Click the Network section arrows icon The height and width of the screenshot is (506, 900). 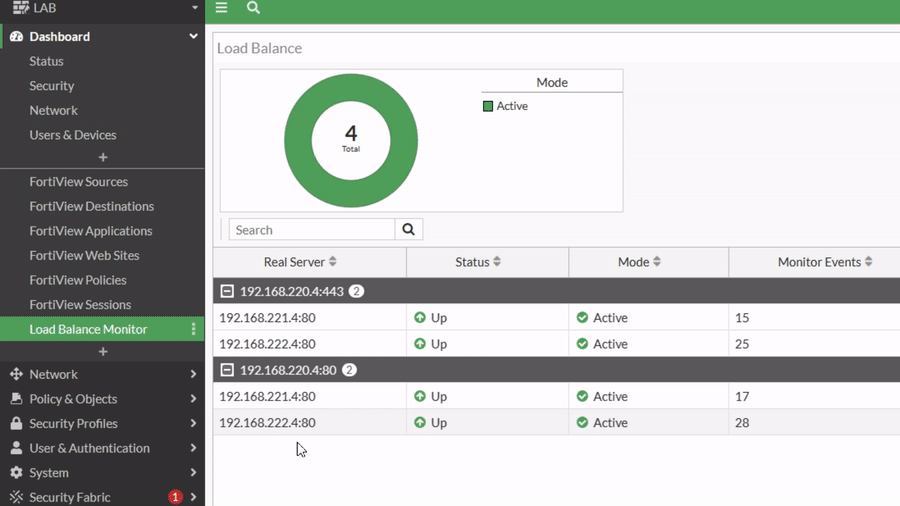click(x=16, y=374)
